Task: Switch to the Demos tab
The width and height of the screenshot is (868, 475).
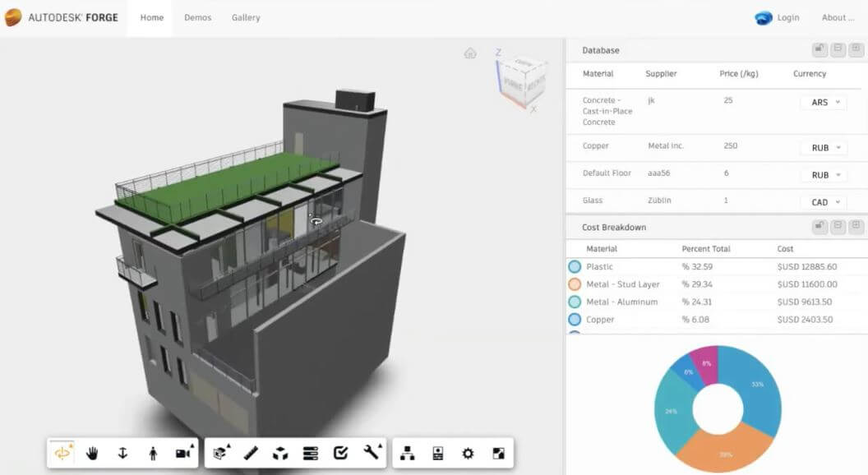Action: tap(197, 16)
